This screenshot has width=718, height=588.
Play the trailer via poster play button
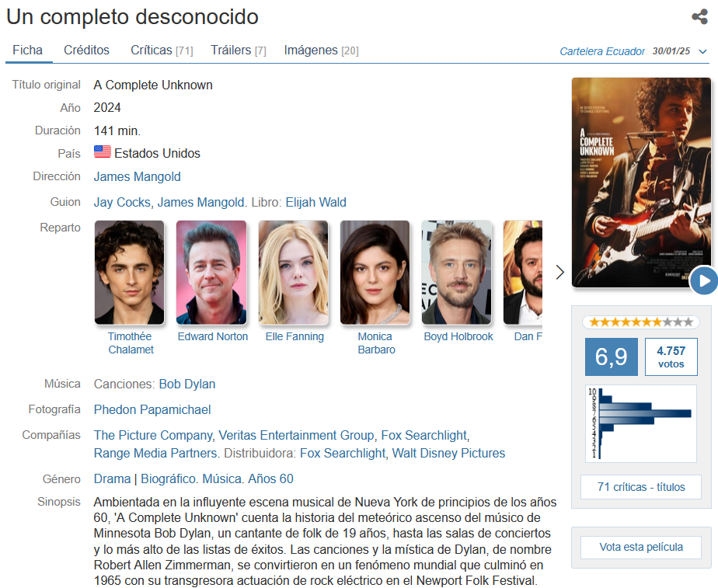[704, 280]
